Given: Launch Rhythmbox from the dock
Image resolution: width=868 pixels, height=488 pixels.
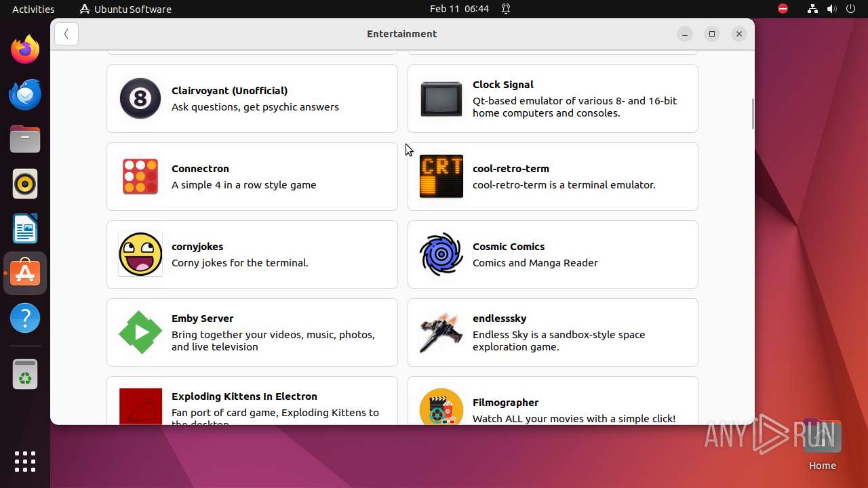Looking at the screenshot, I should (25, 184).
